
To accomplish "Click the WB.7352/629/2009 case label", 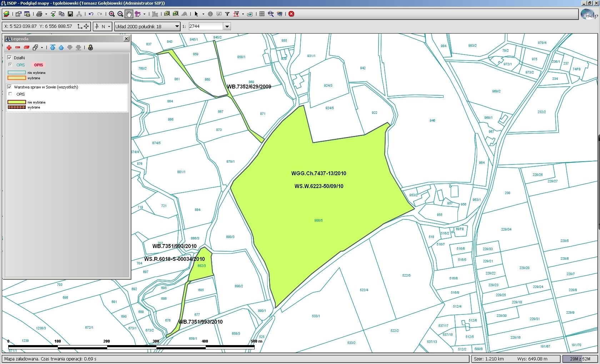I will pos(249,87).
